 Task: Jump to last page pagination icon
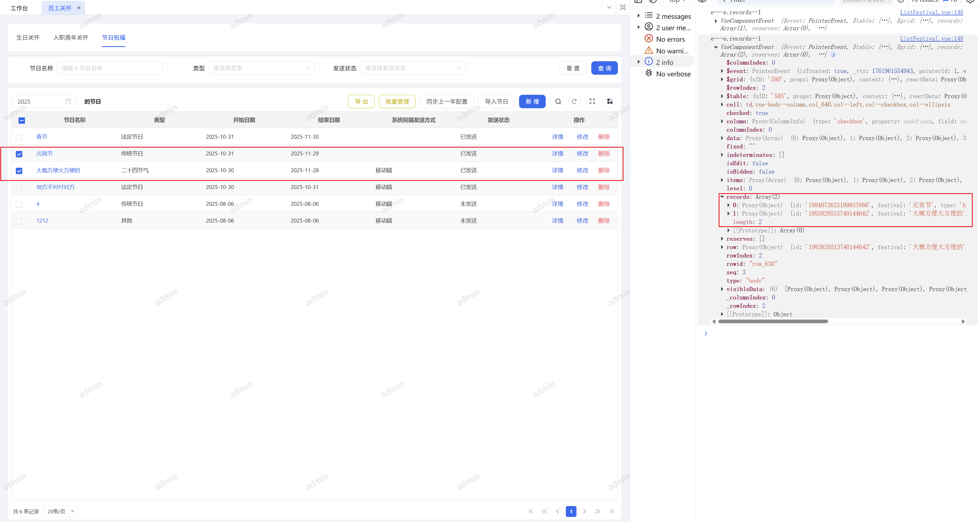click(x=611, y=511)
